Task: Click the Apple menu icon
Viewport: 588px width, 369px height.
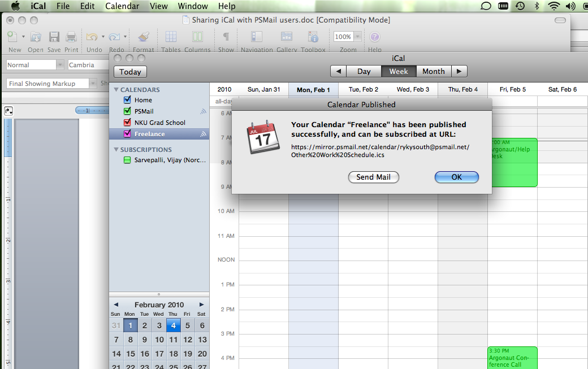Action: coord(15,6)
